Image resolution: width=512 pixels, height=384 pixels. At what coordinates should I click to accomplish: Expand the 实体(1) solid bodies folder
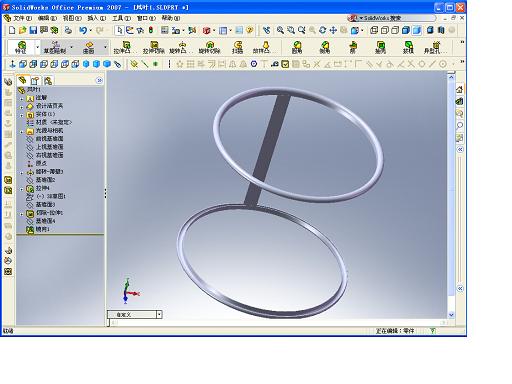pos(22,115)
